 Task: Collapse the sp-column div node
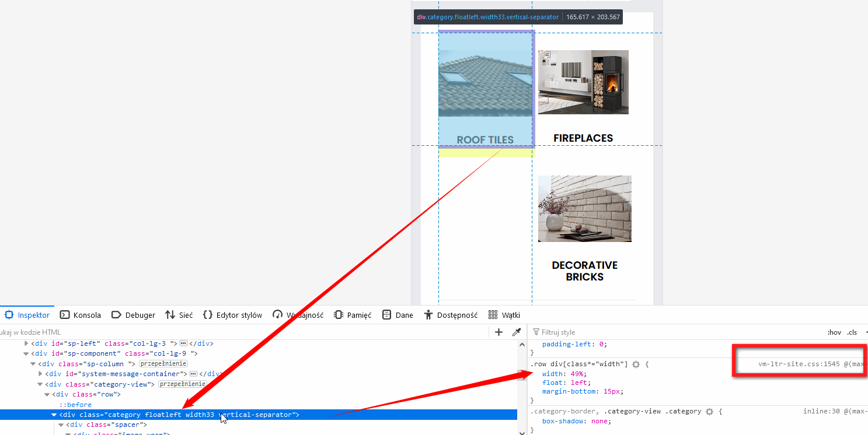pyautogui.click(x=33, y=364)
